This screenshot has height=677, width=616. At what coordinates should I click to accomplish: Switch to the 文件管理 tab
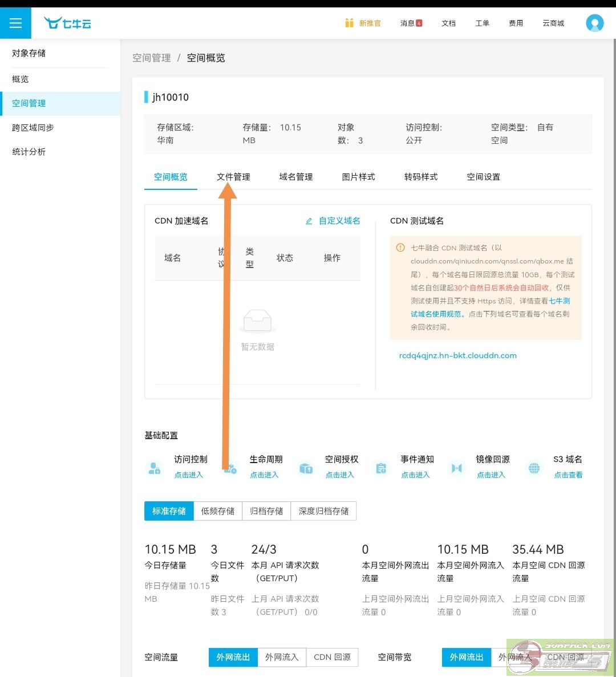tap(233, 177)
